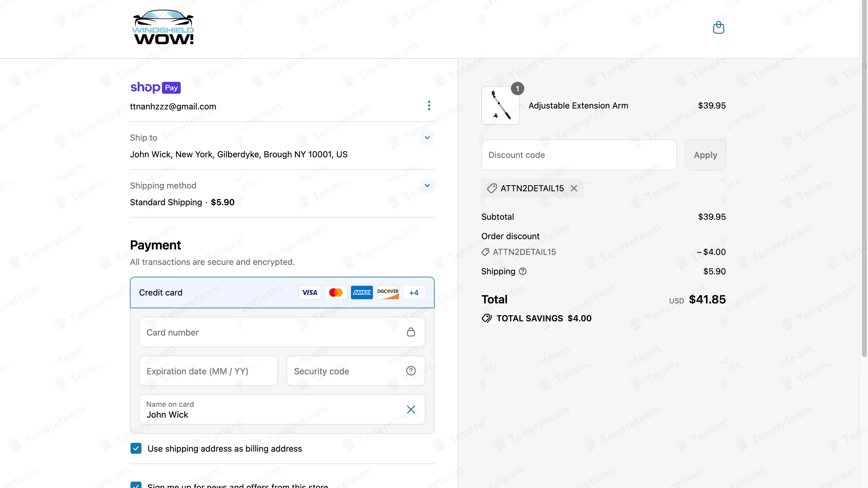Expand the Shipping method section
Image resolution: width=868 pixels, height=488 pixels.
[427, 186]
